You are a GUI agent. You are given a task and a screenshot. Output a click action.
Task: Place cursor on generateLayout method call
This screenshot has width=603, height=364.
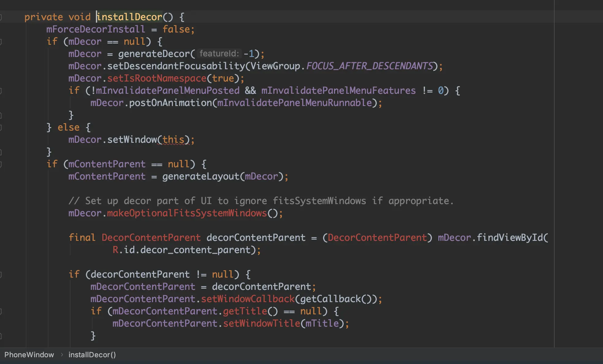point(201,176)
